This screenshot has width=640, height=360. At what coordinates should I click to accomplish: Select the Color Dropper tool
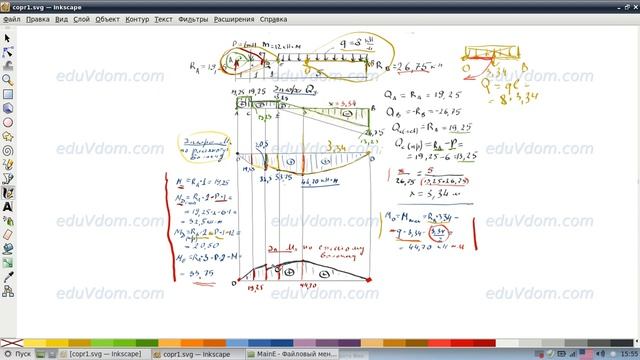[x=7, y=277]
